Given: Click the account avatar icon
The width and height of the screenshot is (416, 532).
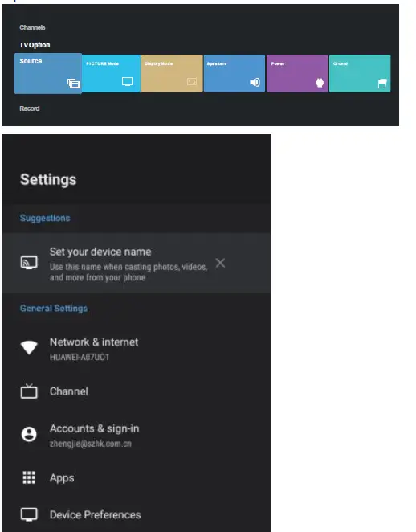Looking at the screenshot, I should 29,434.
